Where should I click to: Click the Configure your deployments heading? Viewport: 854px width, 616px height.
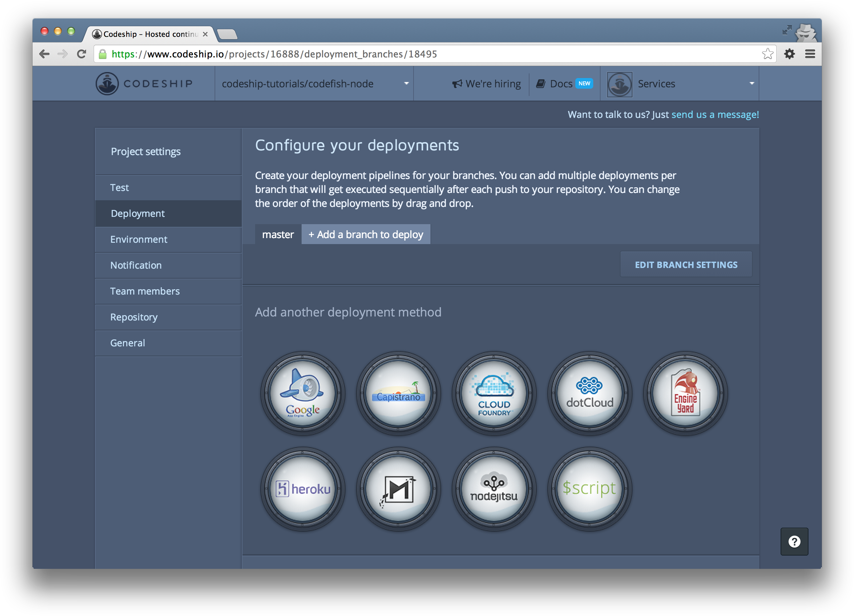pos(357,145)
